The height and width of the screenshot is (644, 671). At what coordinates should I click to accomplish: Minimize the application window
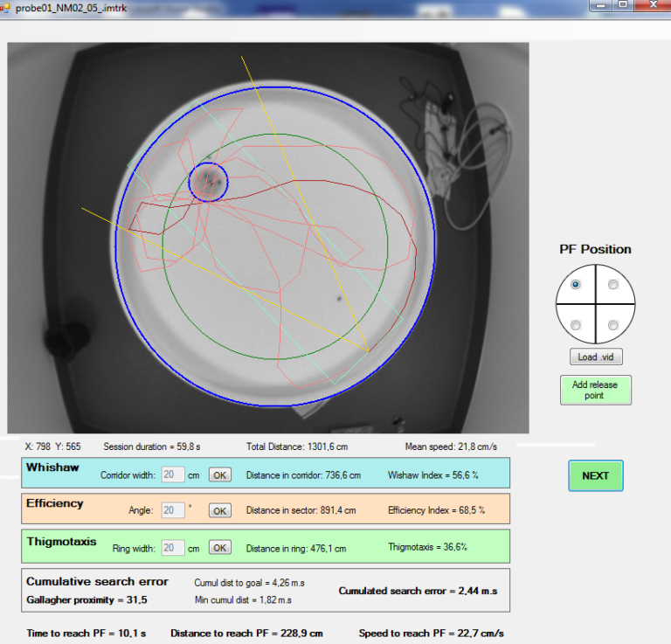click(600, 4)
